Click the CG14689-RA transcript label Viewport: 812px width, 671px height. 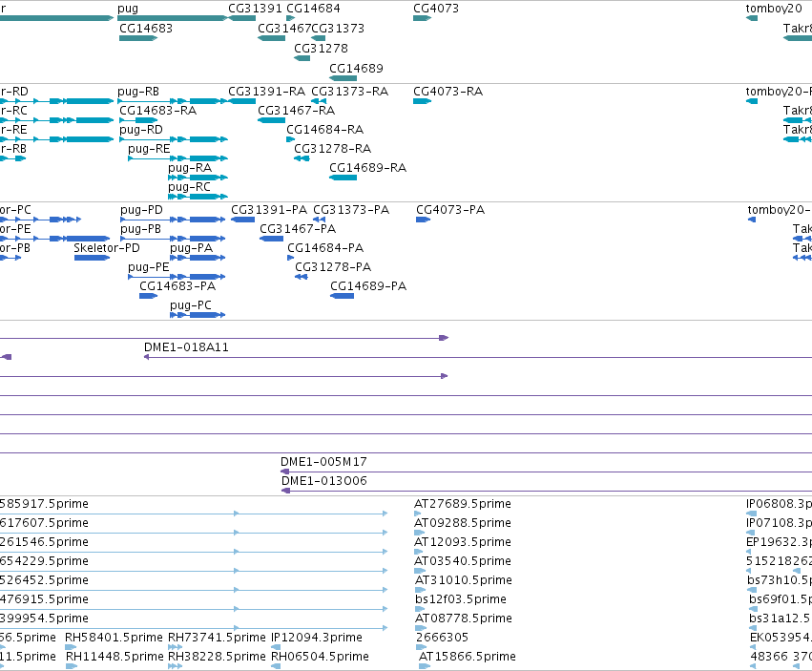pos(367,168)
